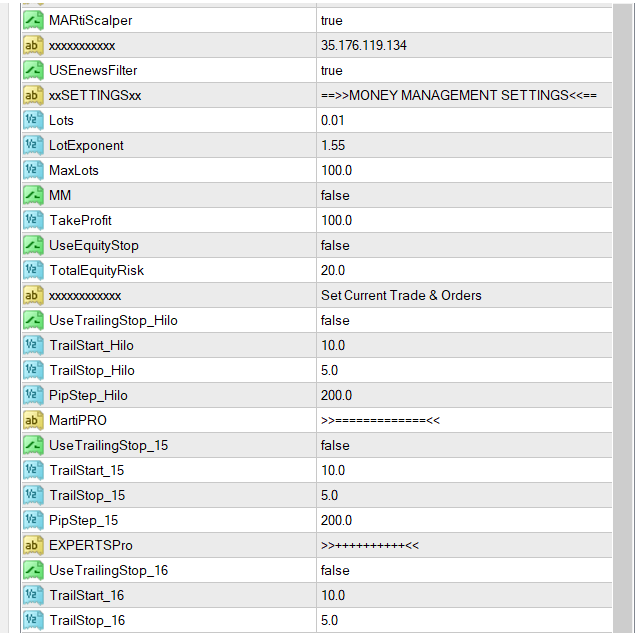Toggle the MM false value
The image size is (642, 633).
[335, 195]
